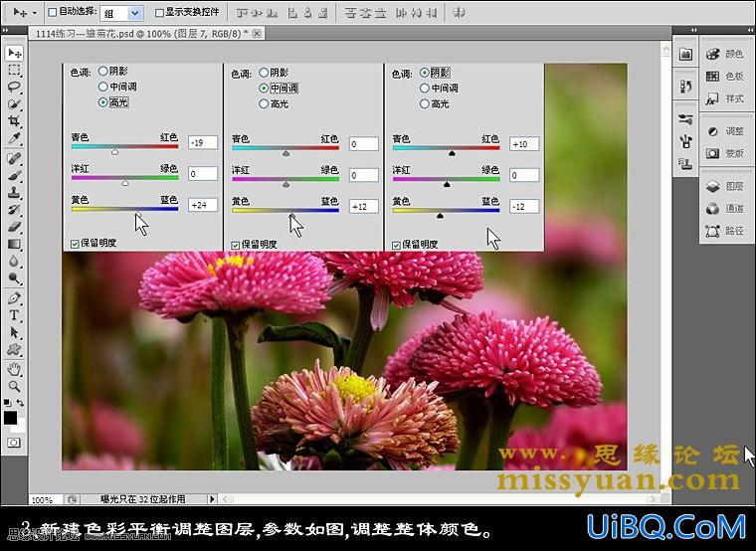The height and width of the screenshot is (551, 756).
Task: Select the Dodge tool
Action: [15, 278]
